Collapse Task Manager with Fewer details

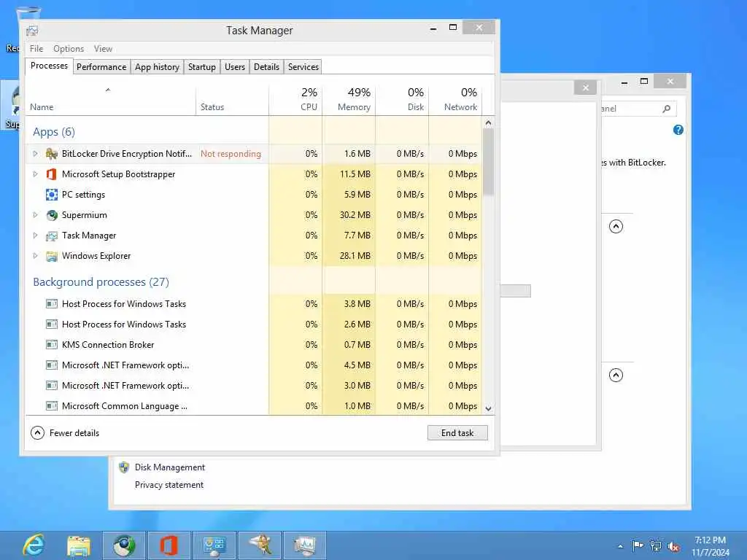pos(65,433)
